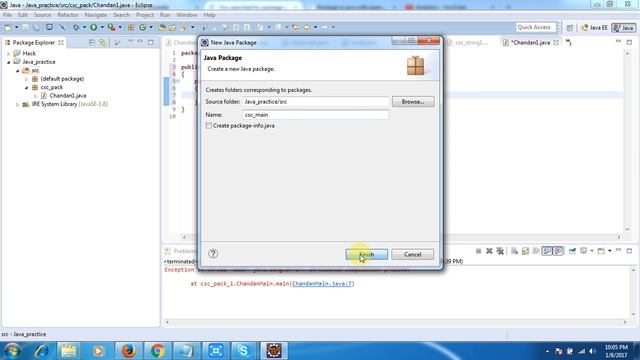Click the Save toolbar icon
The height and width of the screenshot is (360, 640).
(x=25, y=27)
